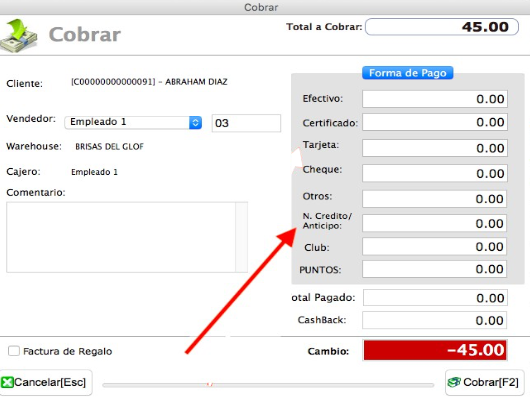Click the Total Pagado field
The image size is (530, 399).
coord(435,298)
